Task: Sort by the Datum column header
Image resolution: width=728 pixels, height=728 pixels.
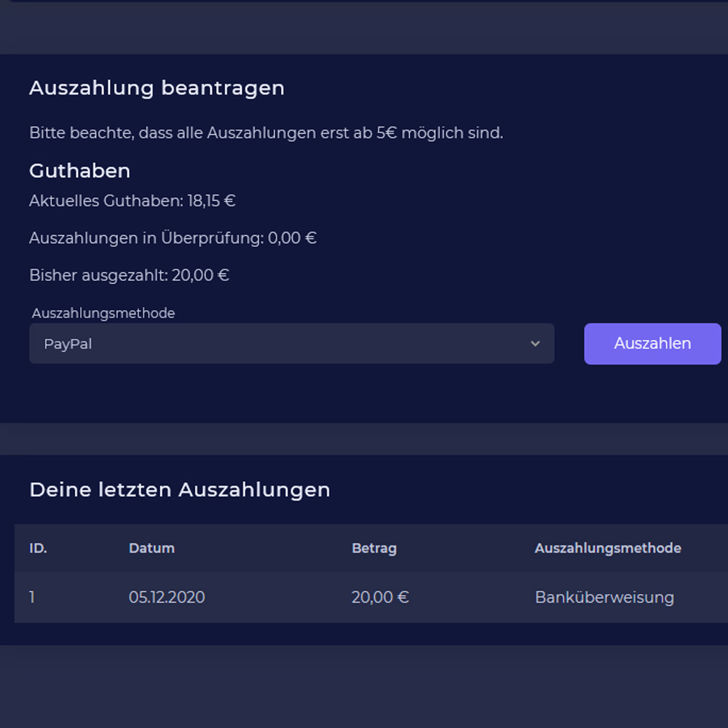Action: click(x=151, y=548)
